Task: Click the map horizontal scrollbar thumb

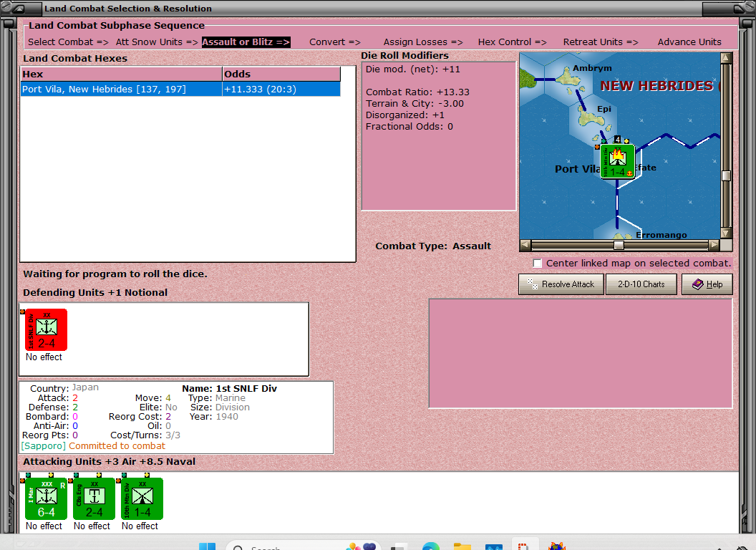Action: [x=619, y=245]
